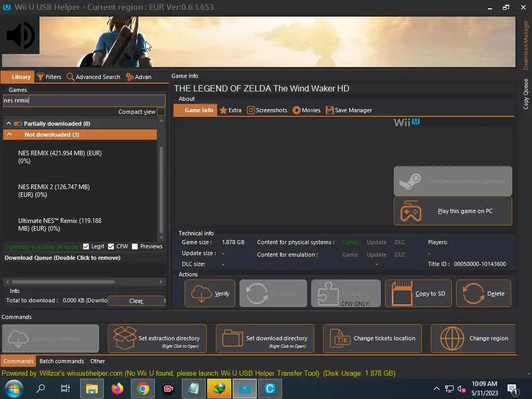
Task: Toggle the Compact view checkbox
Action: point(161,112)
